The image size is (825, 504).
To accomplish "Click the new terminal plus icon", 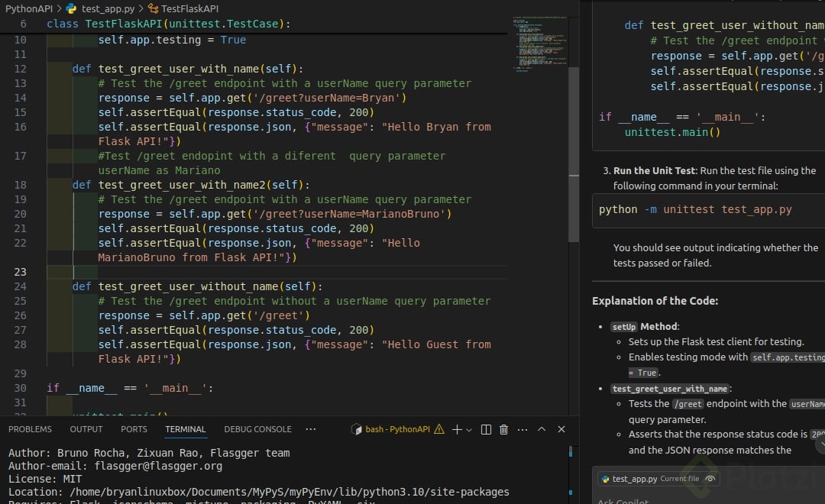I will pyautogui.click(x=457, y=430).
